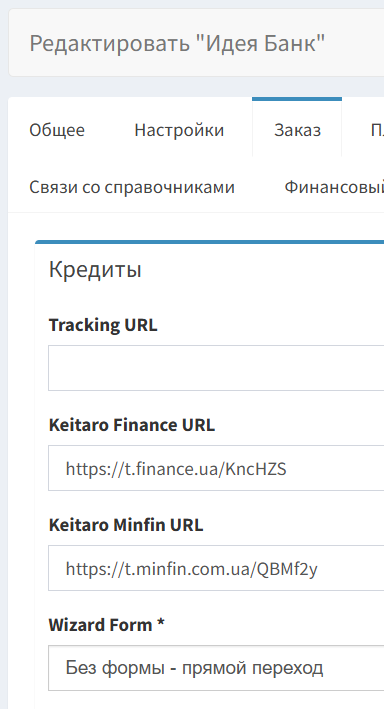Image resolution: width=384 pixels, height=709 pixels.
Task: Click into the Keitaro Finance URL field
Action: [x=216, y=468]
